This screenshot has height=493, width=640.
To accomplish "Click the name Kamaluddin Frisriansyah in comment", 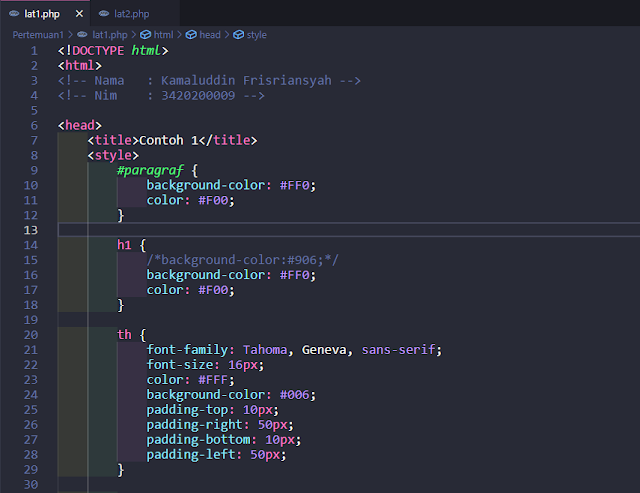I will (246, 80).
